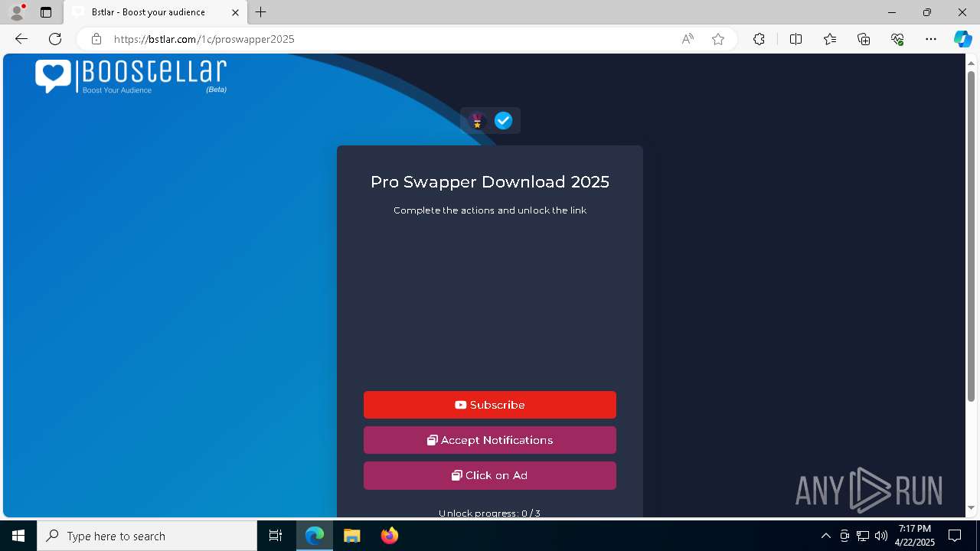Open the notification center icon
The image size is (980, 551).
pyautogui.click(x=955, y=536)
